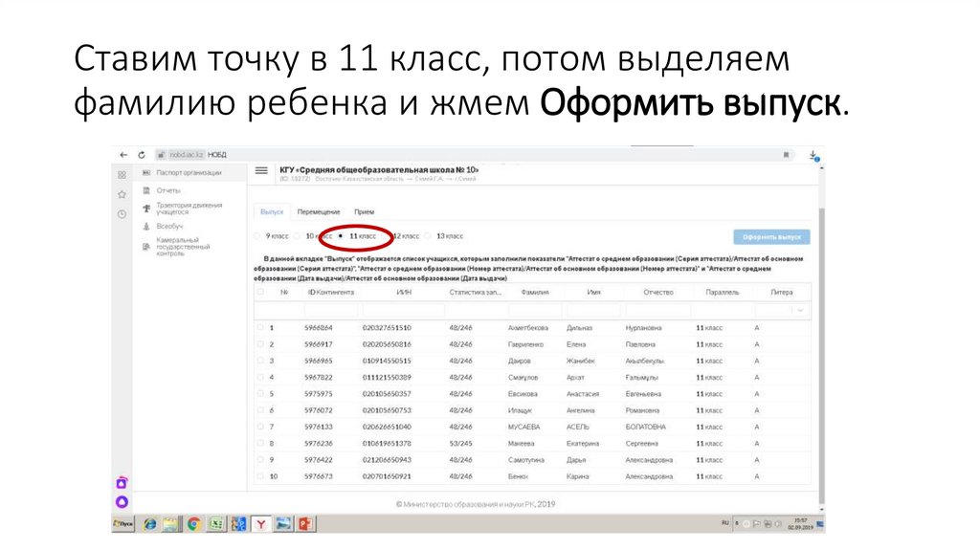980x549 pixels.
Task: Tick checkbox for row 1 Ахметбекова
Action: coord(260,327)
